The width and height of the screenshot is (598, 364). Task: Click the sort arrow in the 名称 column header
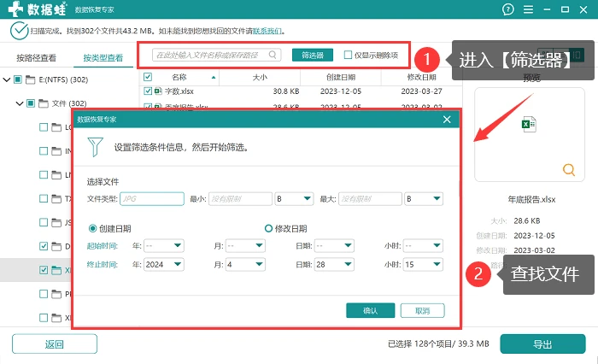tap(214, 78)
